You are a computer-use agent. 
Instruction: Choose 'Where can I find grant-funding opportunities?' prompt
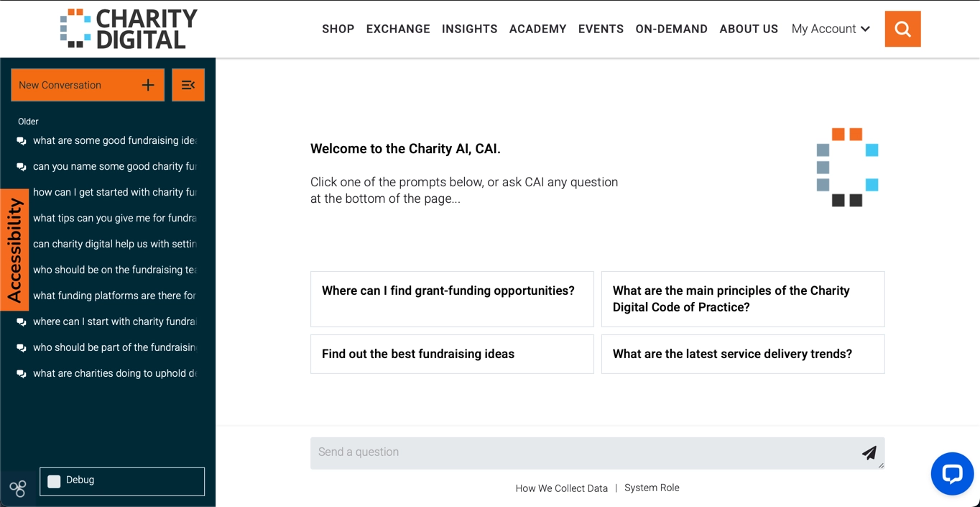[452, 299]
